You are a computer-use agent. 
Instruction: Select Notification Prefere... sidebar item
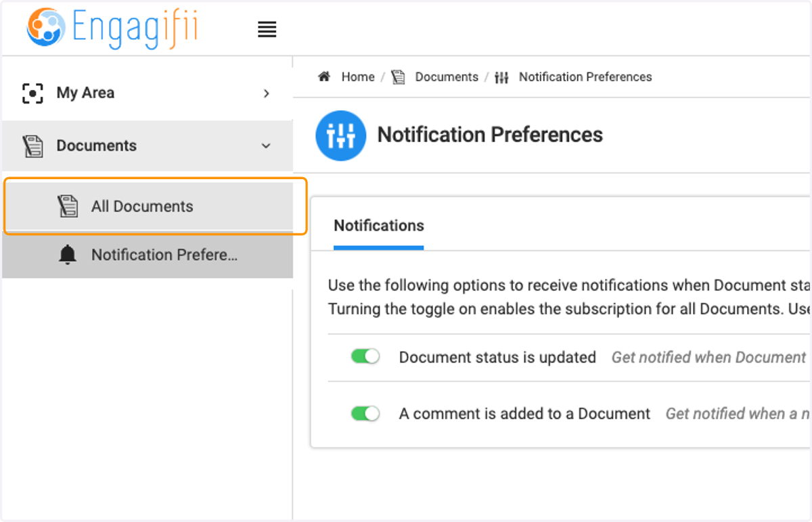[148, 255]
